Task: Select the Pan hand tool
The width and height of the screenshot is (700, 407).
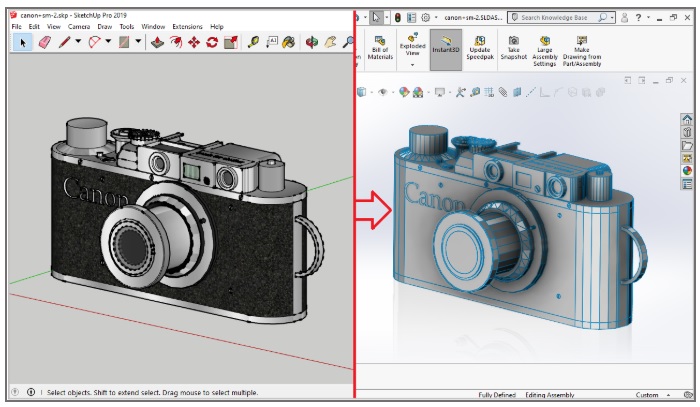Action: pos(330,42)
